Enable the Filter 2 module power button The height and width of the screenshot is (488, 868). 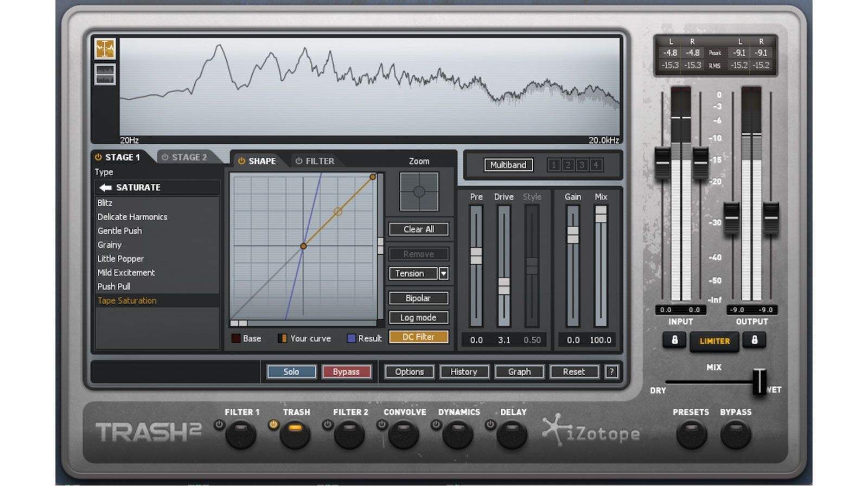[x=328, y=425]
